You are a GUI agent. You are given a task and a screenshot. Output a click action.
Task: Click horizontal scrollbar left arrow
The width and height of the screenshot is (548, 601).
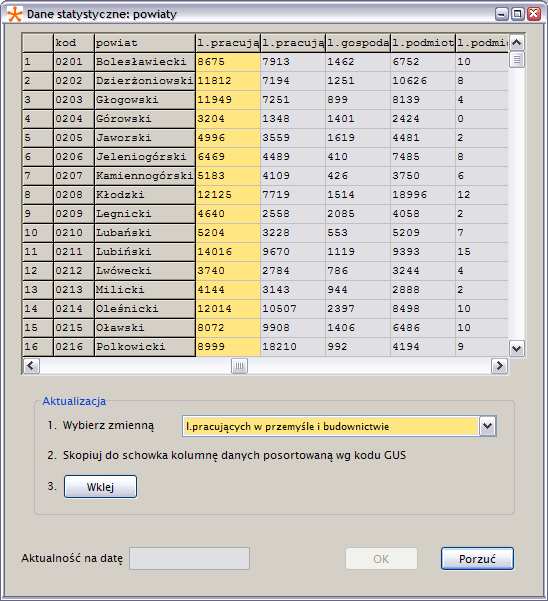pos(31,366)
